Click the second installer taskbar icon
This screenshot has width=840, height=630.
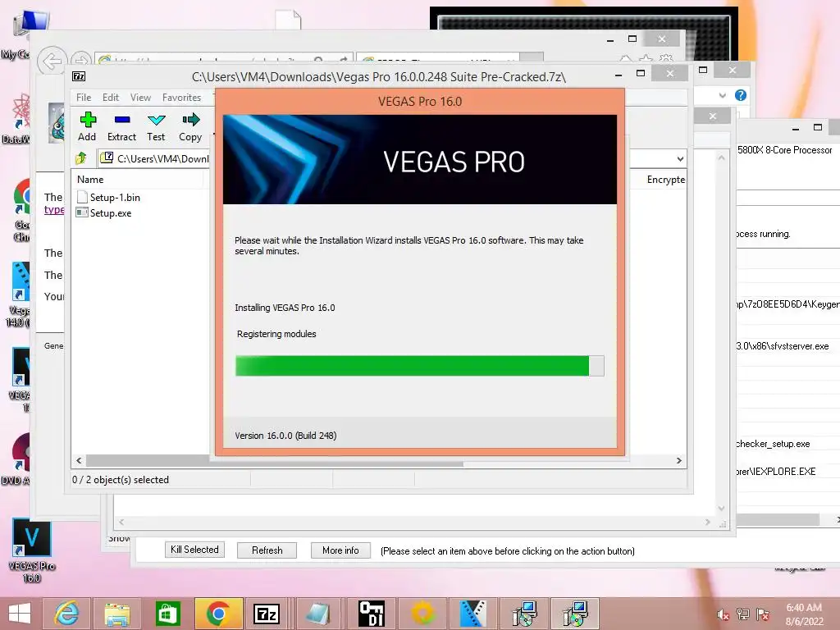tap(575, 614)
